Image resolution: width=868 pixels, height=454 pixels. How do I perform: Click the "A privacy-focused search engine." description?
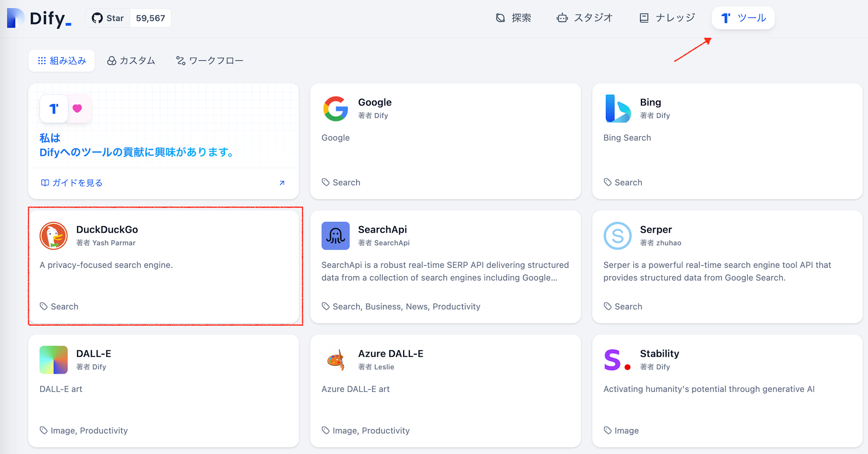coord(106,265)
